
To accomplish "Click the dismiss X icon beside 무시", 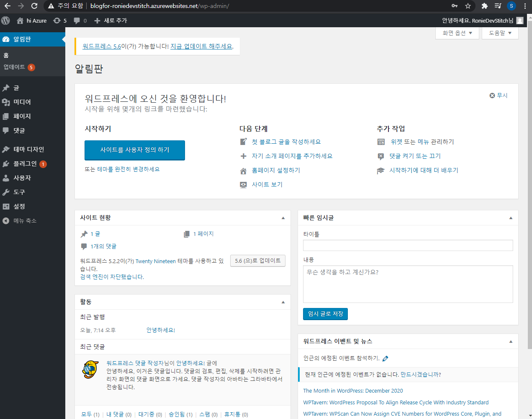I will 492,96.
